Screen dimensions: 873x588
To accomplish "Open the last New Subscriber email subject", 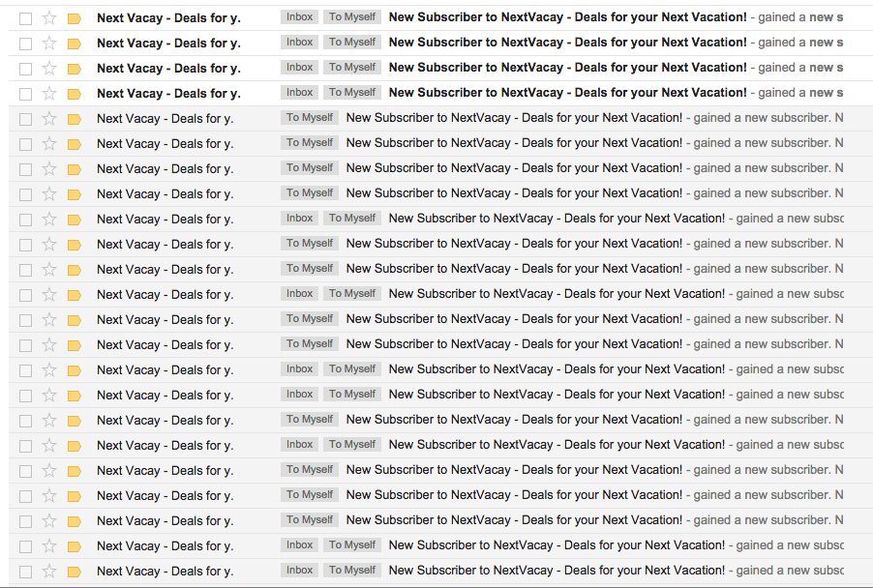I will click(x=557, y=571).
